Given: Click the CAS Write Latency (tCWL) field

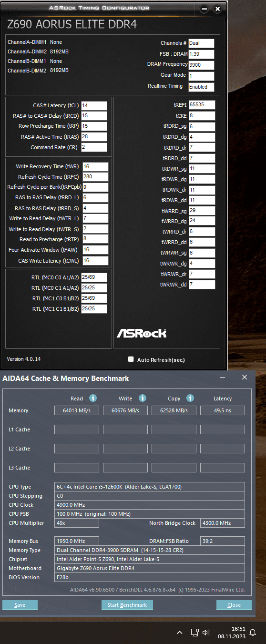Looking at the screenshot, I should coord(95,261).
